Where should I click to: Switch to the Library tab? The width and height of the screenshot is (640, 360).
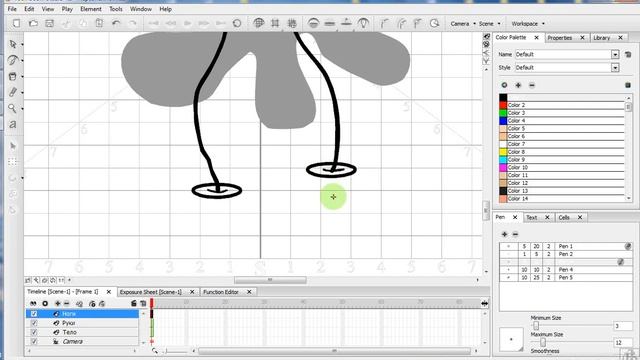[x=602, y=38]
